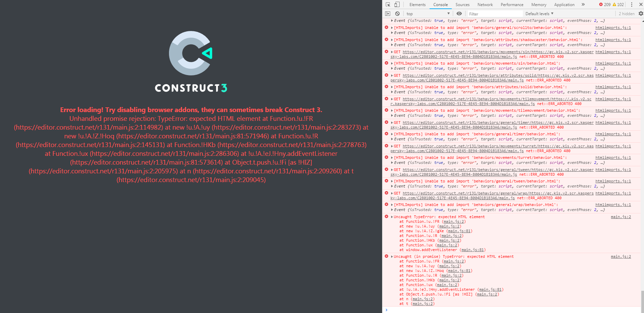Image resolution: width=644 pixels, height=313 pixels.
Task: Click the error count badge showing 209
Action: pos(605,4)
